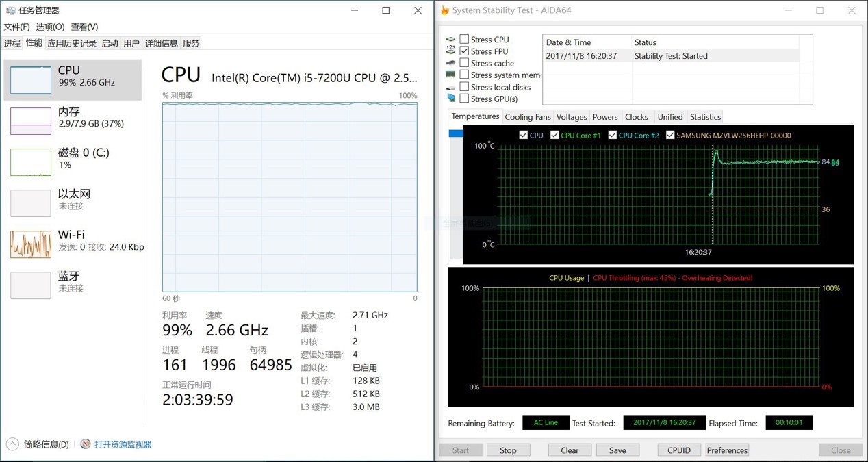Open the Temperatures tab in AIDA64
868x462 pixels.
pyautogui.click(x=475, y=116)
